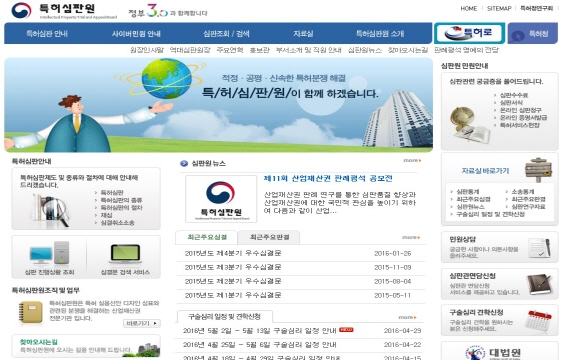This screenshot has width=567, height=360.
Task: Open the 심판관면담신청 panel title
Action: (x=472, y=276)
